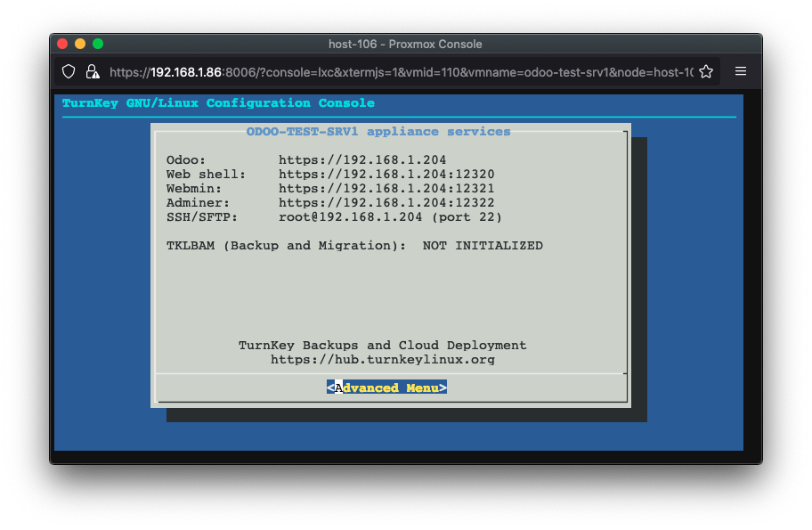Select the Advanced Menu button

pos(386,387)
